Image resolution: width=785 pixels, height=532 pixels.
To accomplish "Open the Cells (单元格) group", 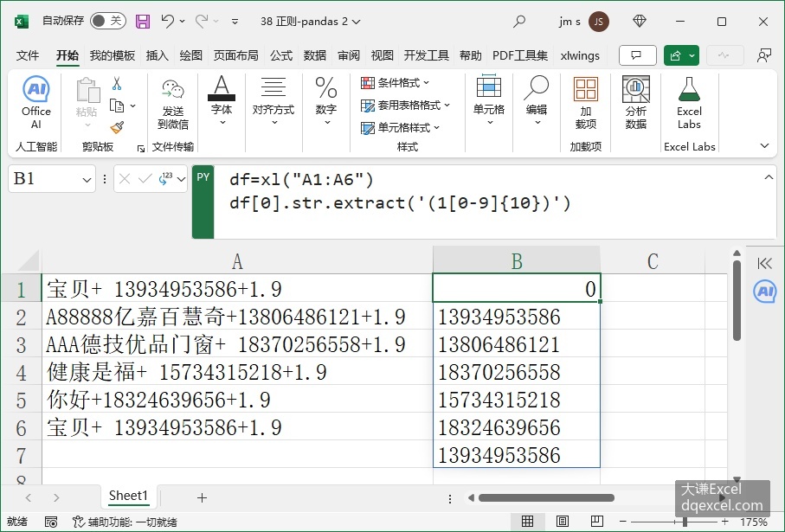I will (x=489, y=100).
